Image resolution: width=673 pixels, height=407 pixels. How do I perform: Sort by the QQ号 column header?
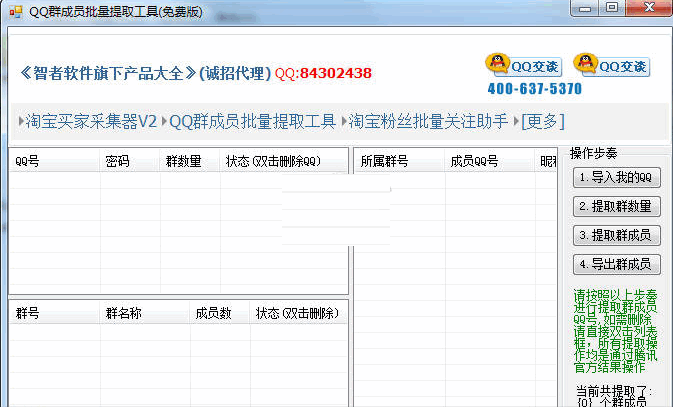[55, 161]
